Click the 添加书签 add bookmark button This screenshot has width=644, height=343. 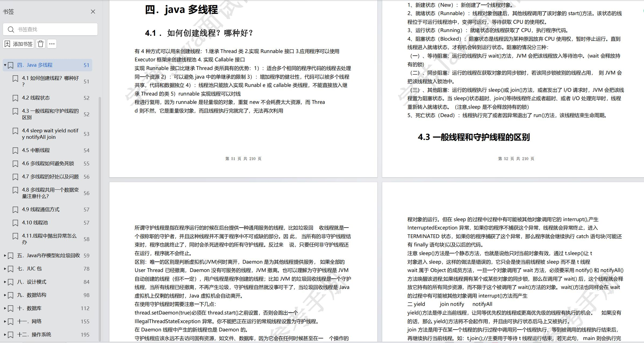click(19, 44)
